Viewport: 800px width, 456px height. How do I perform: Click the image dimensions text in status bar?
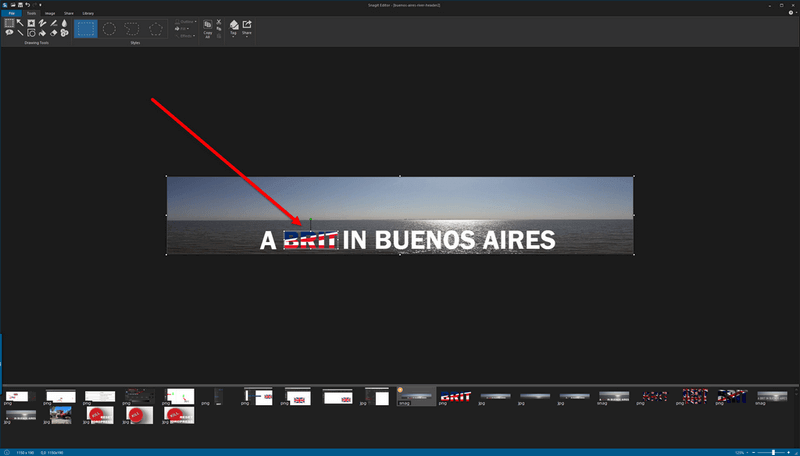[x=25, y=452]
